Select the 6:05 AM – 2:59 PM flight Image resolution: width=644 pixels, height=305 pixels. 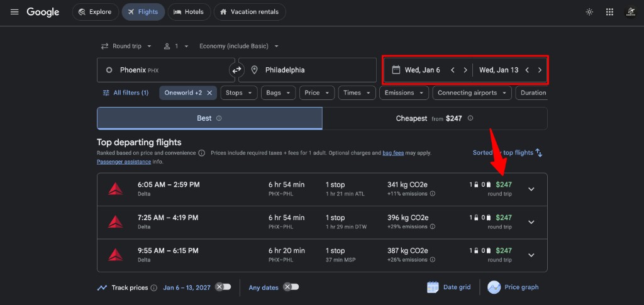tap(322, 189)
